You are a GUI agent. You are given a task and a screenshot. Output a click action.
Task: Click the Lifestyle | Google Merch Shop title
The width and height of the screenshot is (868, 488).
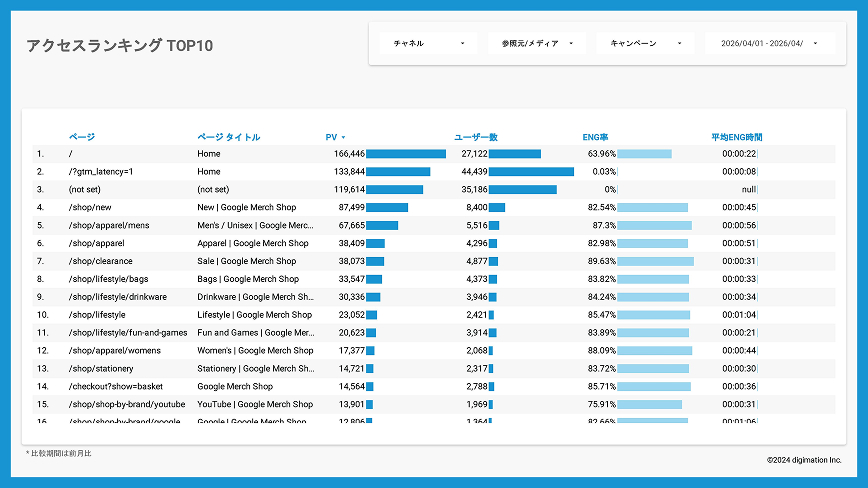pos(255,314)
